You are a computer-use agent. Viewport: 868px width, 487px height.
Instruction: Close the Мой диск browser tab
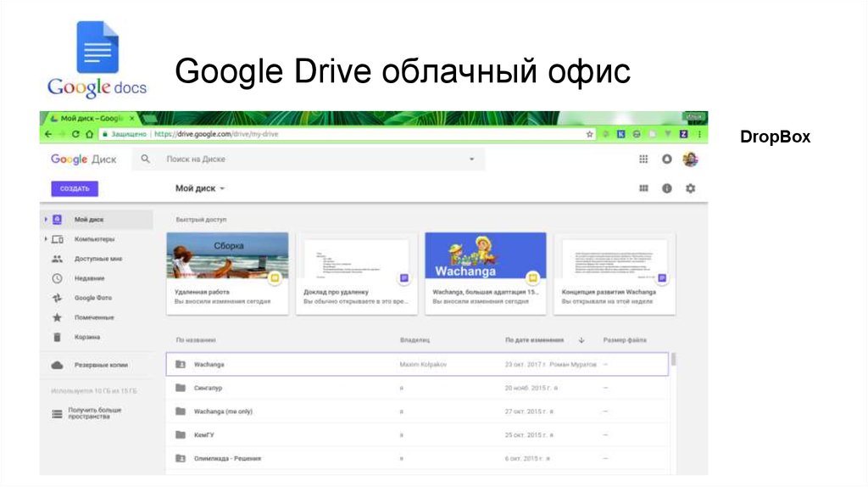[131, 119]
